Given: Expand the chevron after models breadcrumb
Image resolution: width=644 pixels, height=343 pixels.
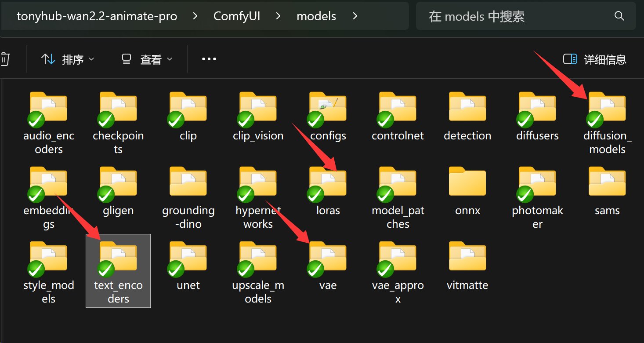Looking at the screenshot, I should (x=355, y=16).
